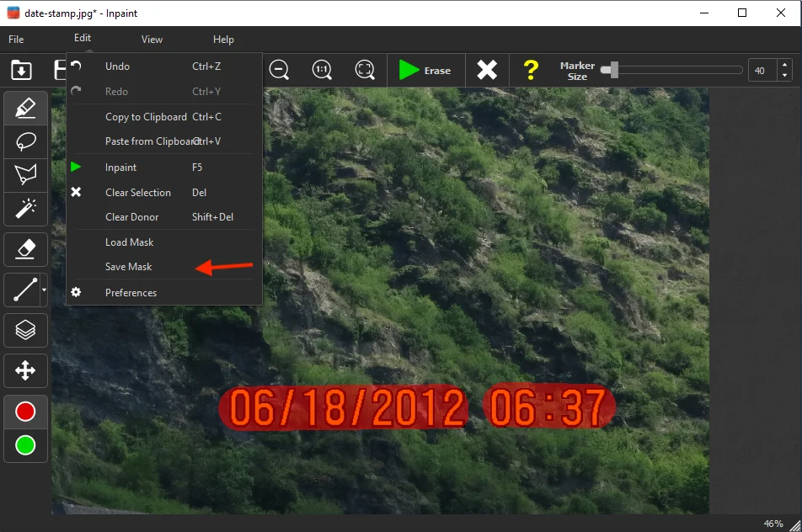This screenshot has width=802, height=532.
Task: Select the guide Line tool
Action: (x=23, y=290)
